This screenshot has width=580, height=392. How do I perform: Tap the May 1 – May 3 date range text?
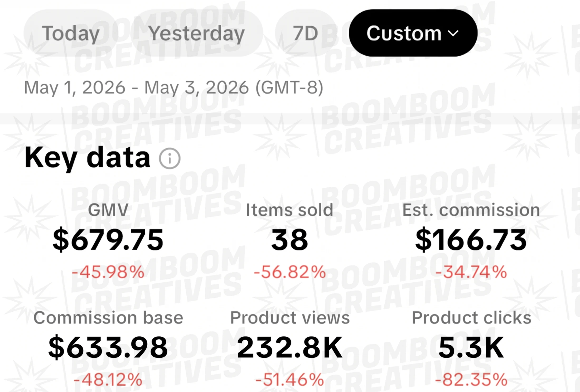pyautogui.click(x=173, y=88)
